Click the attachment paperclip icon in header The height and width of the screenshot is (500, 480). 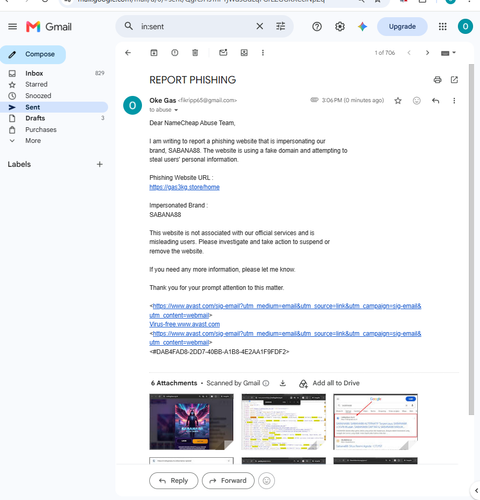pyautogui.click(x=314, y=100)
